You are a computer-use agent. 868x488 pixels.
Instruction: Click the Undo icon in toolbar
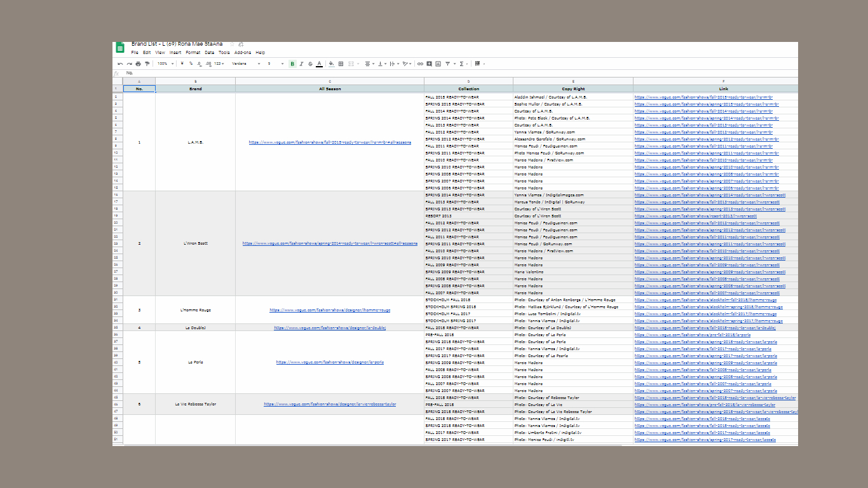120,64
